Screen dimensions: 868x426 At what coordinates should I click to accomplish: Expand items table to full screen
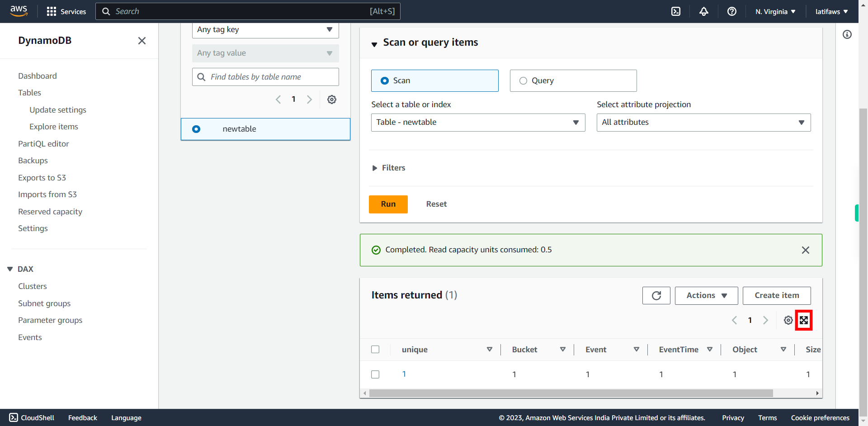coord(804,320)
